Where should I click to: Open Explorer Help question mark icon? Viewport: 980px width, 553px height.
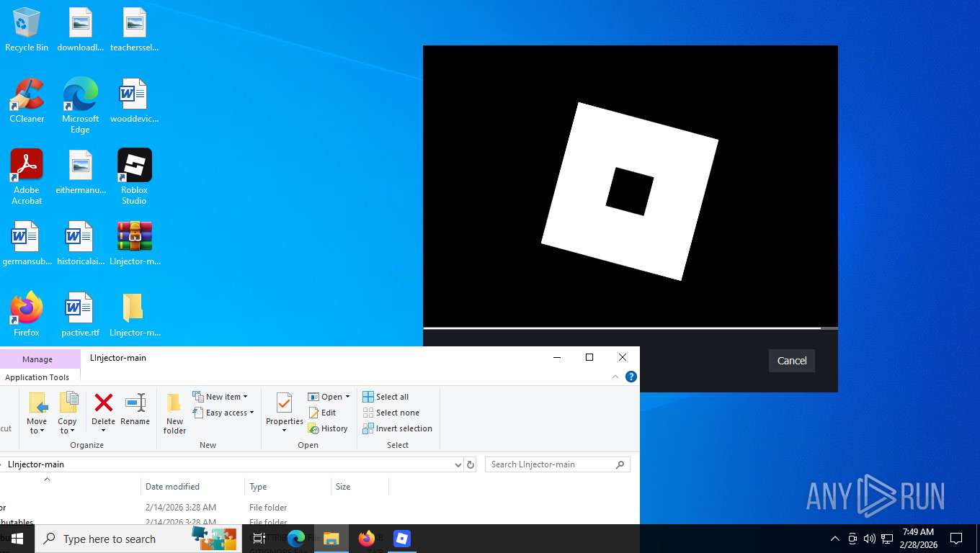click(631, 377)
